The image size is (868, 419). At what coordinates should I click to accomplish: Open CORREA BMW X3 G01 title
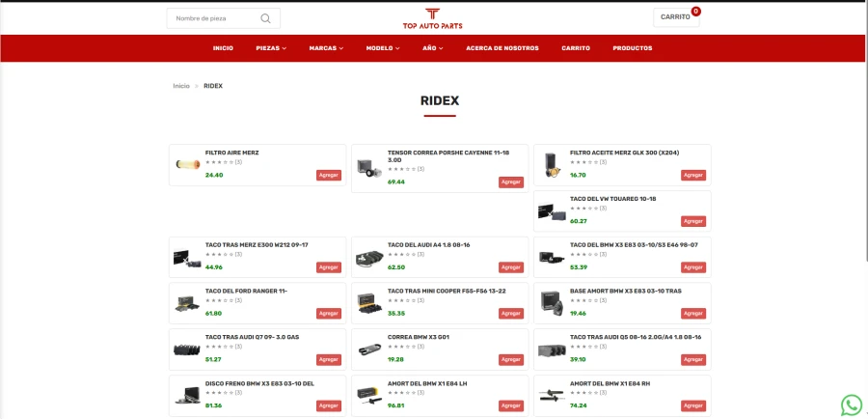[x=418, y=337]
